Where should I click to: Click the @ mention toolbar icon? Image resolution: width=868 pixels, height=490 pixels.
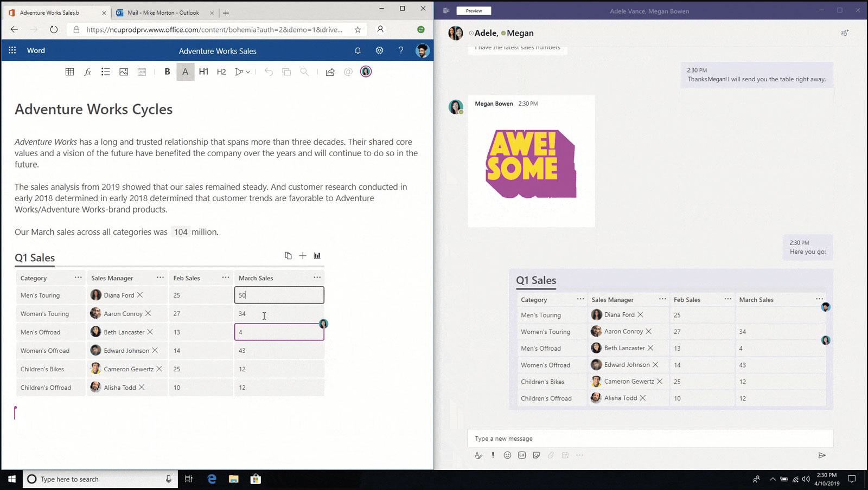(x=348, y=72)
